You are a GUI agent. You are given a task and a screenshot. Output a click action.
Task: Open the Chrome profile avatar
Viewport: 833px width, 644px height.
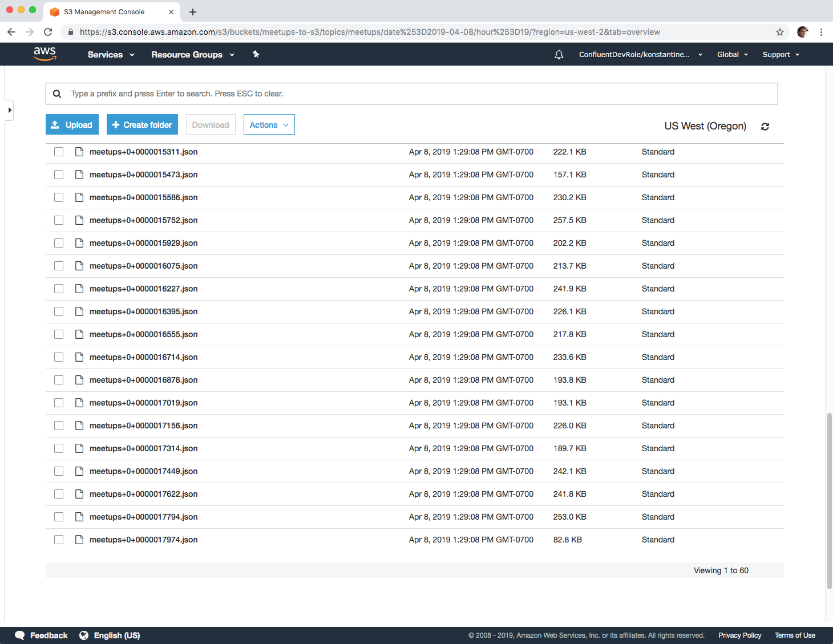click(803, 32)
